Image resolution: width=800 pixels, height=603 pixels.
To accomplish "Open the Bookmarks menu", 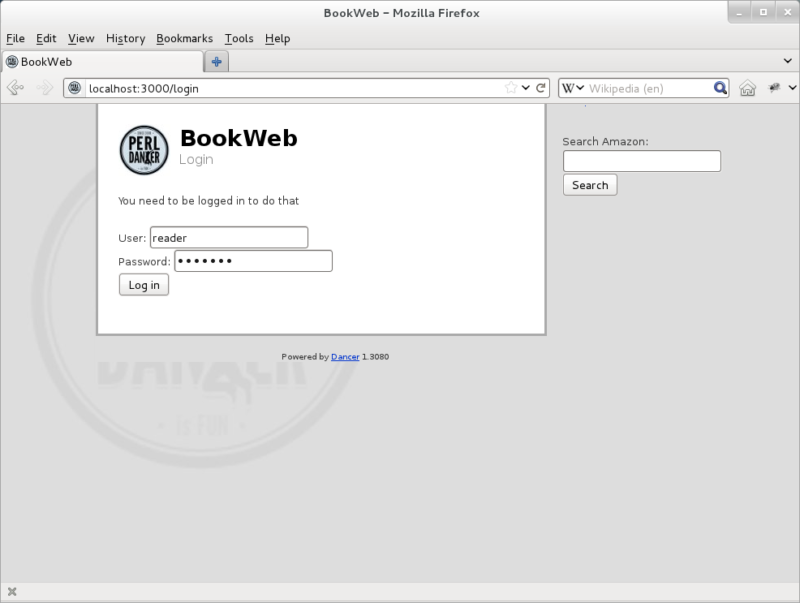I will 184,38.
